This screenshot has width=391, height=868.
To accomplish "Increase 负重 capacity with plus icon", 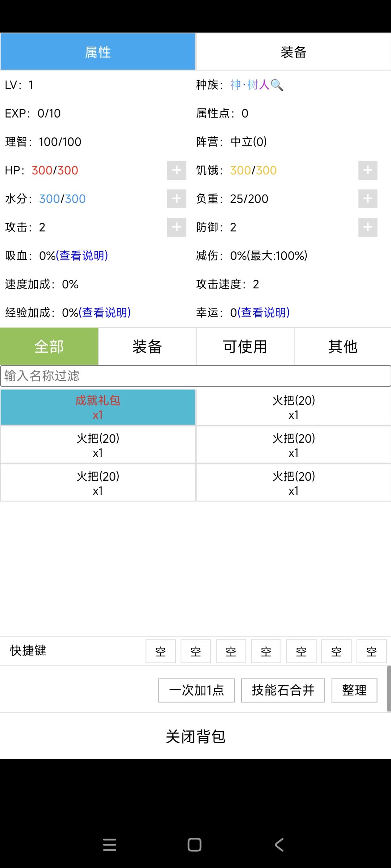I will click(368, 199).
